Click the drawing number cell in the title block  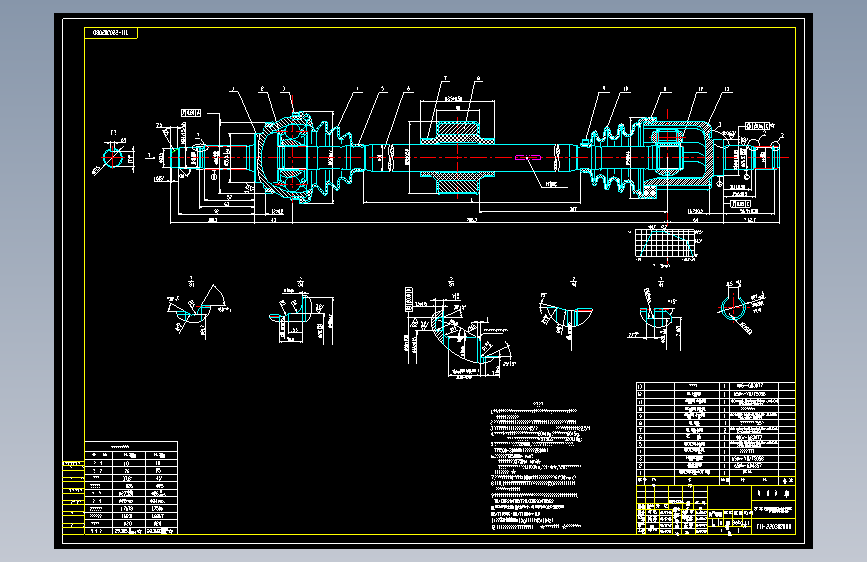[774, 527]
